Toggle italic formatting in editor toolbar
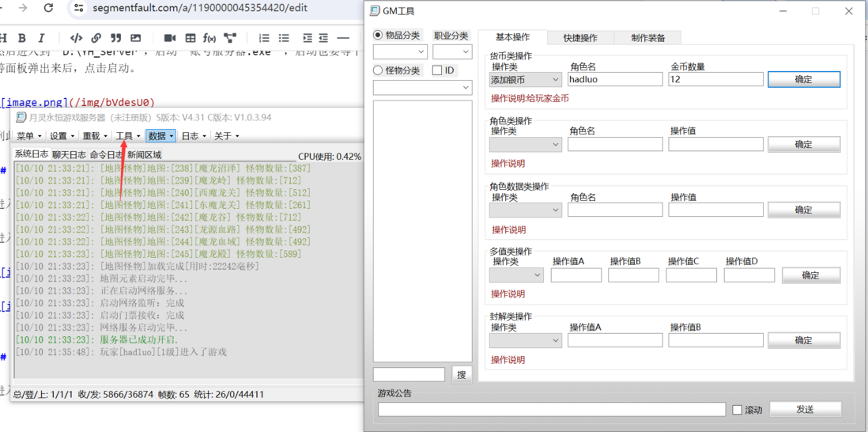Viewport: 868px width, 432px height. pos(40,38)
